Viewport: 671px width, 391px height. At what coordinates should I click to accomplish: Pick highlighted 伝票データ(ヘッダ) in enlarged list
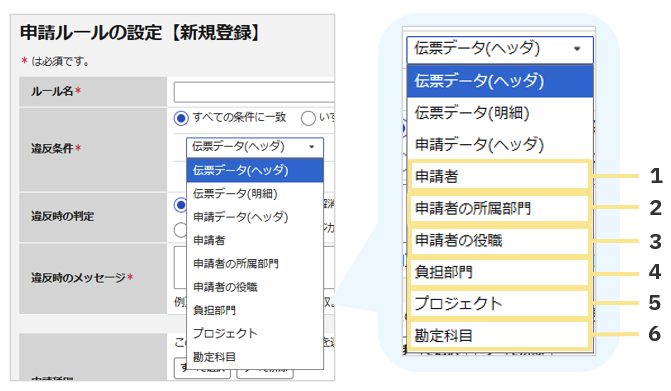tap(500, 81)
